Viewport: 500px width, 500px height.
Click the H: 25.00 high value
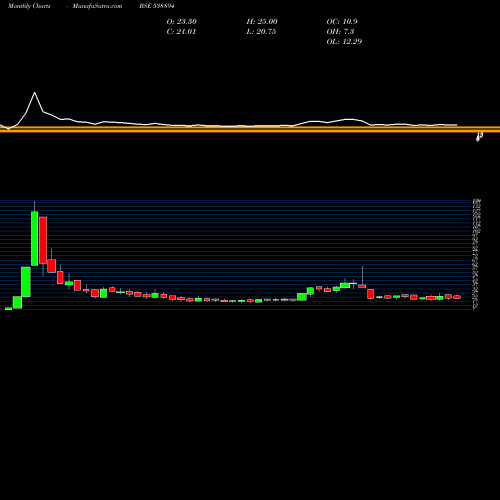(x=262, y=22)
